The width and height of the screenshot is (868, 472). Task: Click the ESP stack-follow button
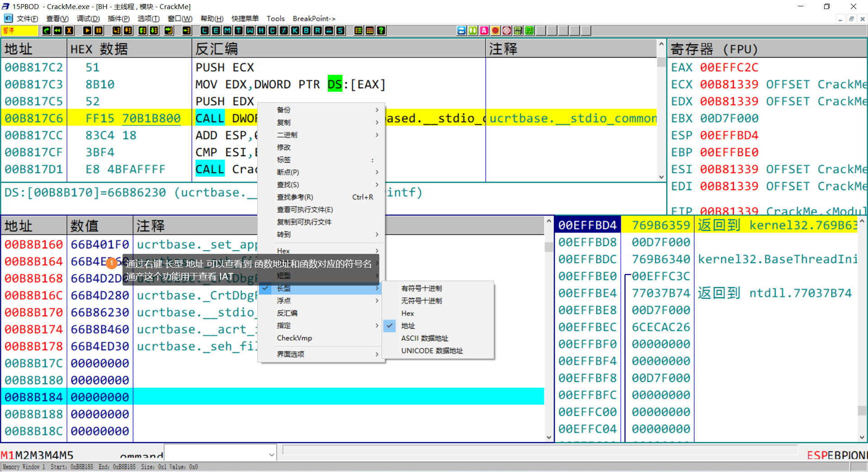(817, 455)
